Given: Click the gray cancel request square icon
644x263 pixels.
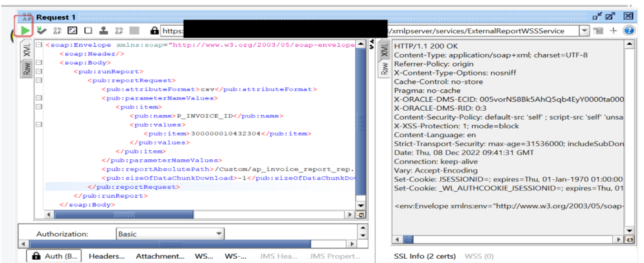Looking at the screenshot, I should [x=134, y=30].
